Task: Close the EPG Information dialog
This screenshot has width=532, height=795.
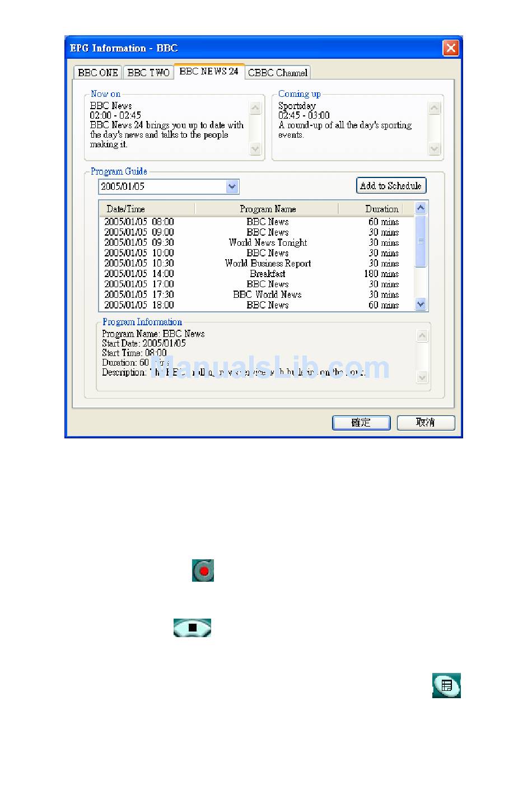Action: [451, 48]
